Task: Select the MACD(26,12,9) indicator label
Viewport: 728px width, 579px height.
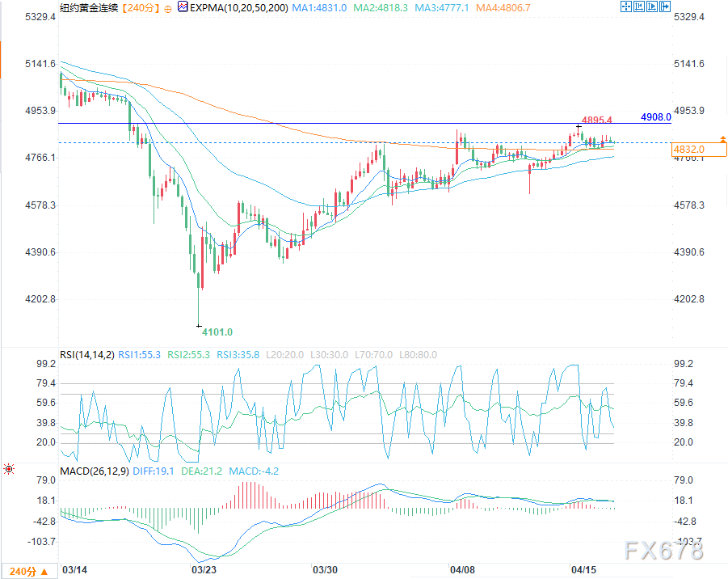Action: click(94, 471)
